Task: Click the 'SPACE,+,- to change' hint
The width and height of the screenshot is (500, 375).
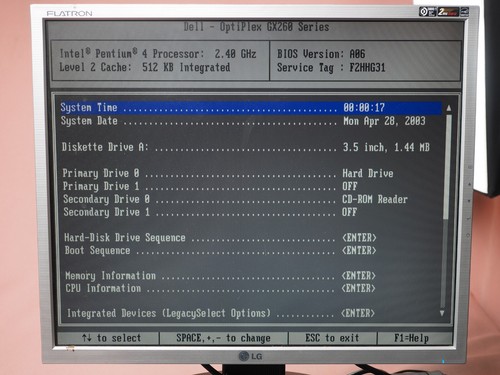Action: pos(223,338)
